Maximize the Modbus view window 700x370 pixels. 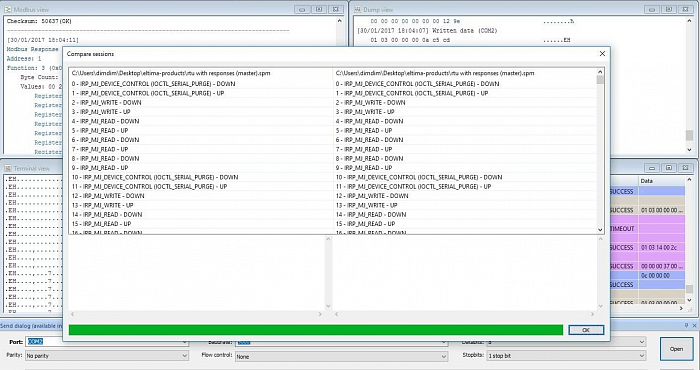[319, 9]
